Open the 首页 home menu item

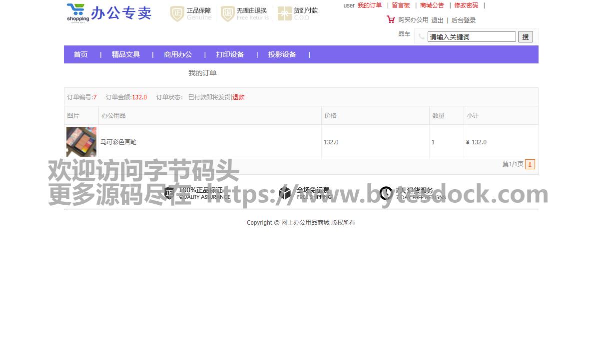click(81, 54)
